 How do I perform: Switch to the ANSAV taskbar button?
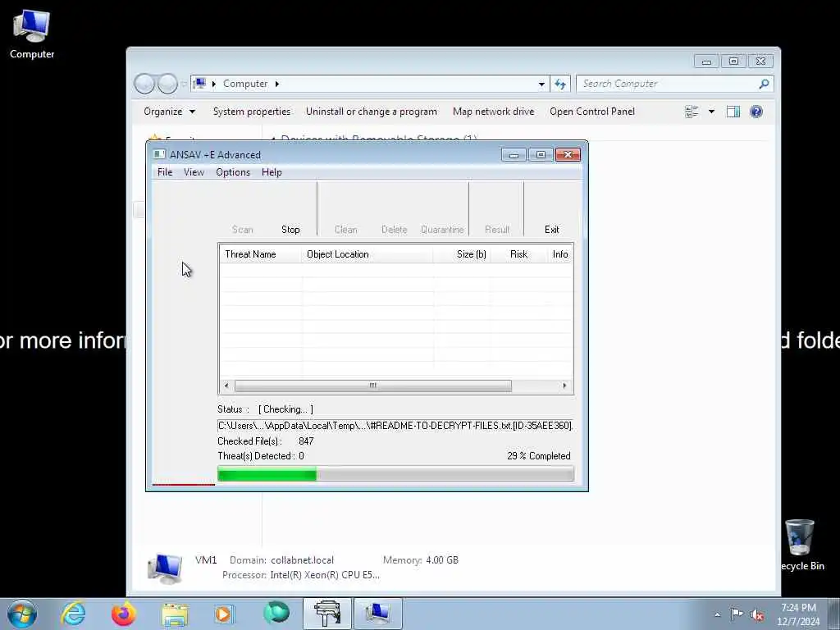(326, 614)
